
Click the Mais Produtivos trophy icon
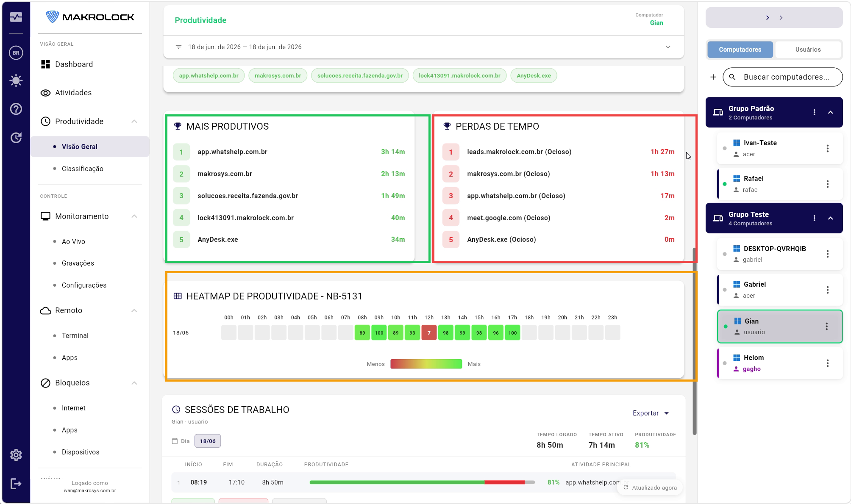point(178,126)
